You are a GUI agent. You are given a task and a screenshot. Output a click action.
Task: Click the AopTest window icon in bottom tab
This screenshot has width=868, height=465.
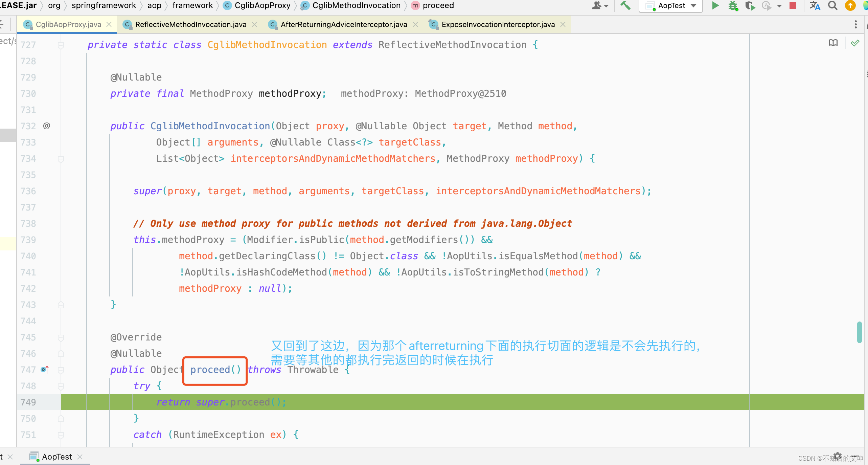click(x=34, y=457)
